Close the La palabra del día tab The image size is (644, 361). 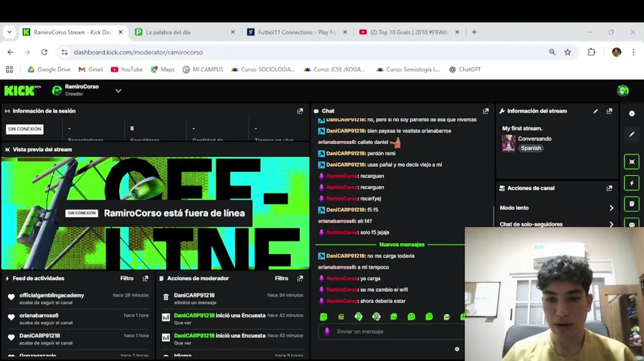point(232,32)
